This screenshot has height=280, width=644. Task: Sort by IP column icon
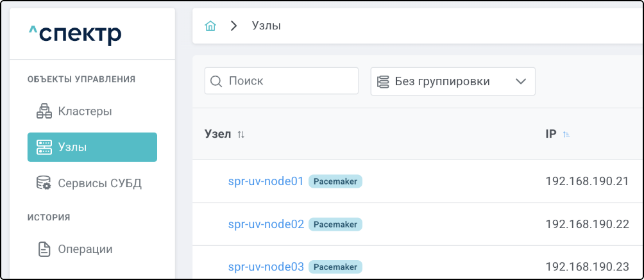(x=566, y=135)
